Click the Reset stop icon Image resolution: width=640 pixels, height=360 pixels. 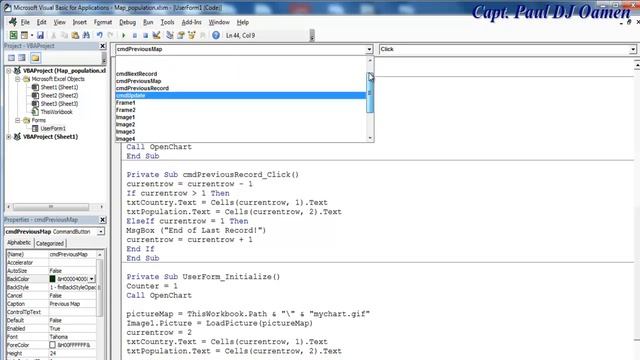[x=145, y=36]
